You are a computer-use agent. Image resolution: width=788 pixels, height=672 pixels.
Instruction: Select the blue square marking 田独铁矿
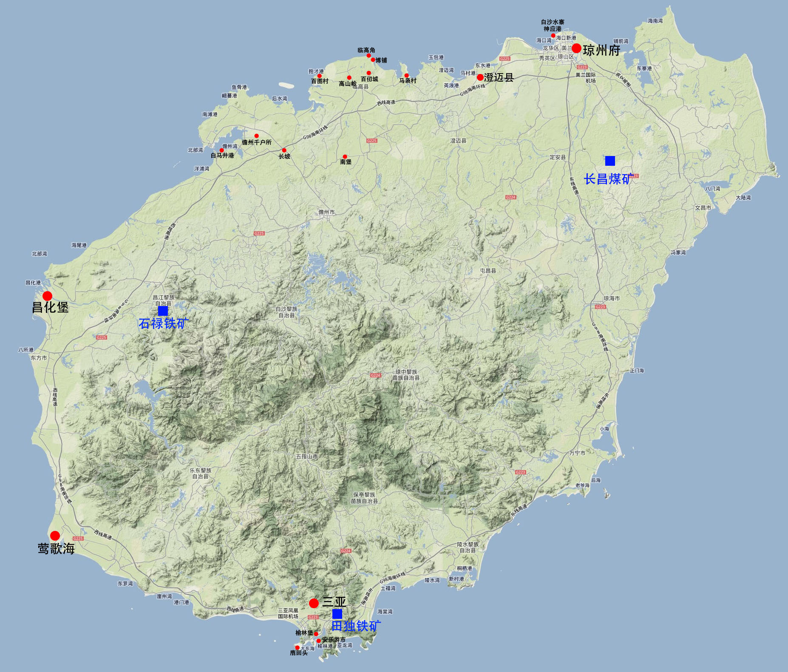[x=337, y=614]
